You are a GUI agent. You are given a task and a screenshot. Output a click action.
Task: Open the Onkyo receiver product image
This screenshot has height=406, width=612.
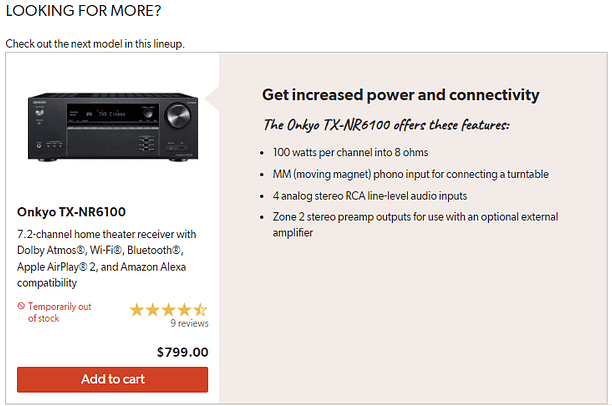pos(113,128)
